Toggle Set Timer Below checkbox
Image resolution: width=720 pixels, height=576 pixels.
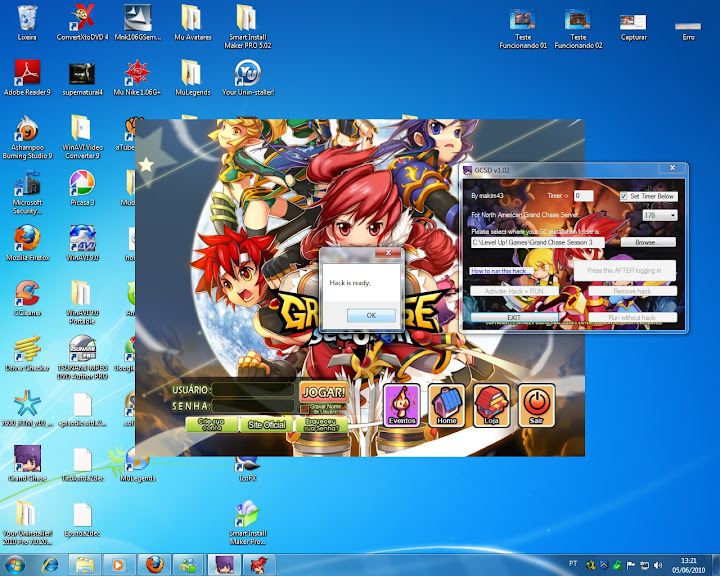point(624,196)
